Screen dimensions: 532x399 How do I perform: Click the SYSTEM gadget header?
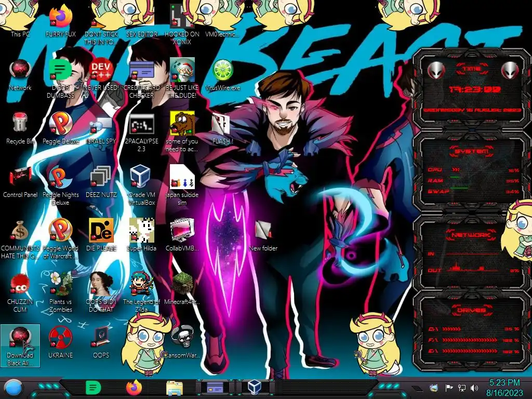[472, 151]
